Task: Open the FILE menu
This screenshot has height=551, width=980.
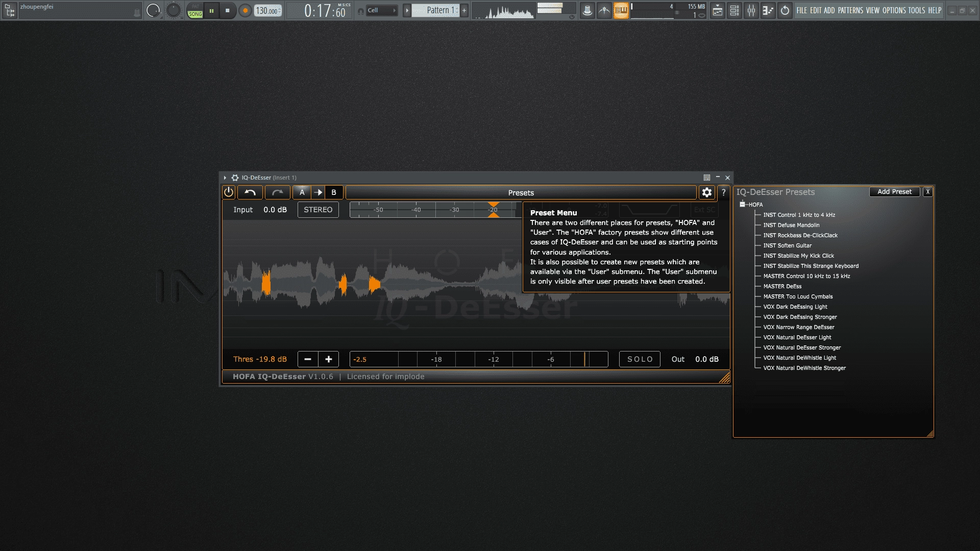Action: (802, 10)
